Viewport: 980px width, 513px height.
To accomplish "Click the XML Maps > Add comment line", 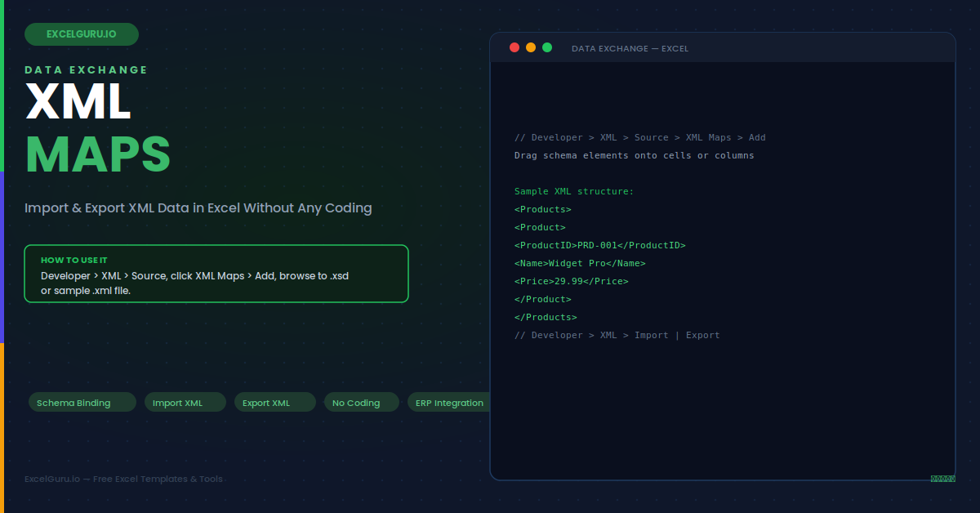I will pyautogui.click(x=640, y=137).
